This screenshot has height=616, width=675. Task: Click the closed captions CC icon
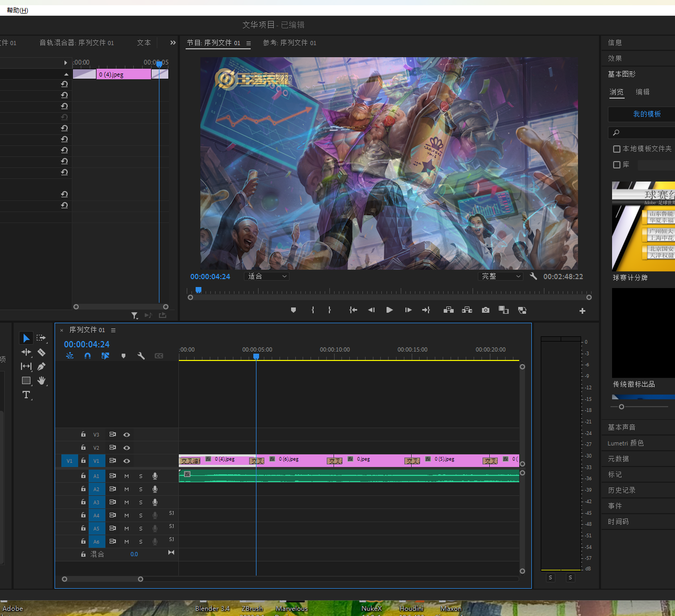[159, 356]
